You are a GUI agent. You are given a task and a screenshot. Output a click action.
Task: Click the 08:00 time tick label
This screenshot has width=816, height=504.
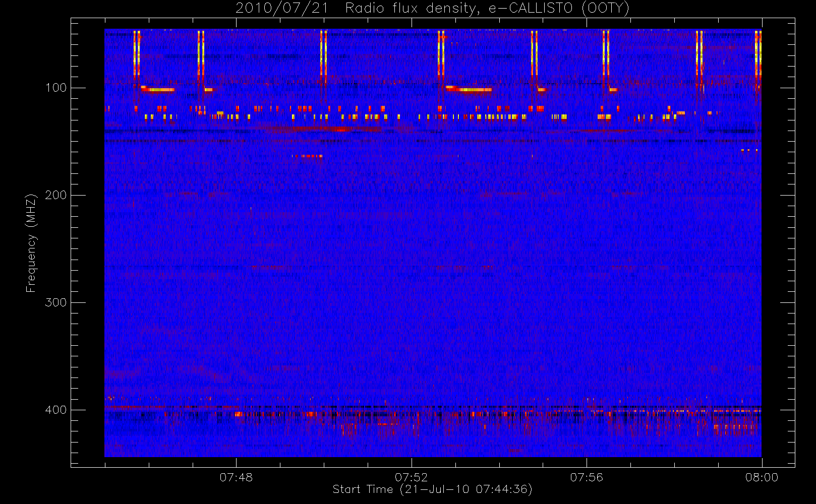762,477
